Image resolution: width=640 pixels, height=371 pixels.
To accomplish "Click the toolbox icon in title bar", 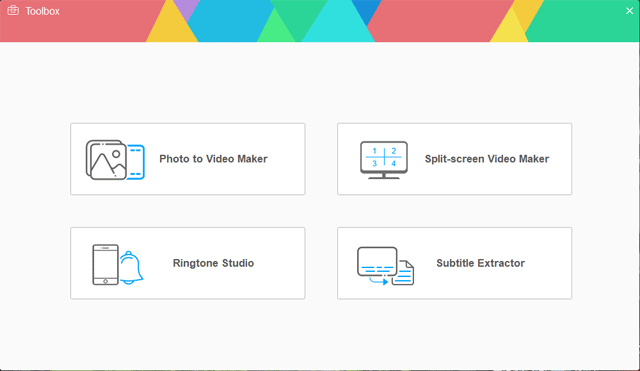I will coord(13,11).
